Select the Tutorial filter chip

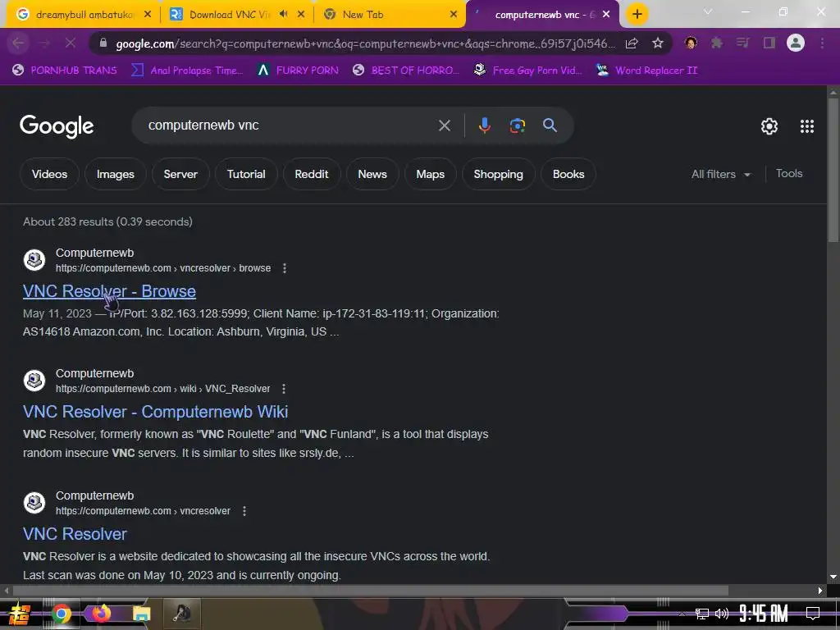[246, 174]
